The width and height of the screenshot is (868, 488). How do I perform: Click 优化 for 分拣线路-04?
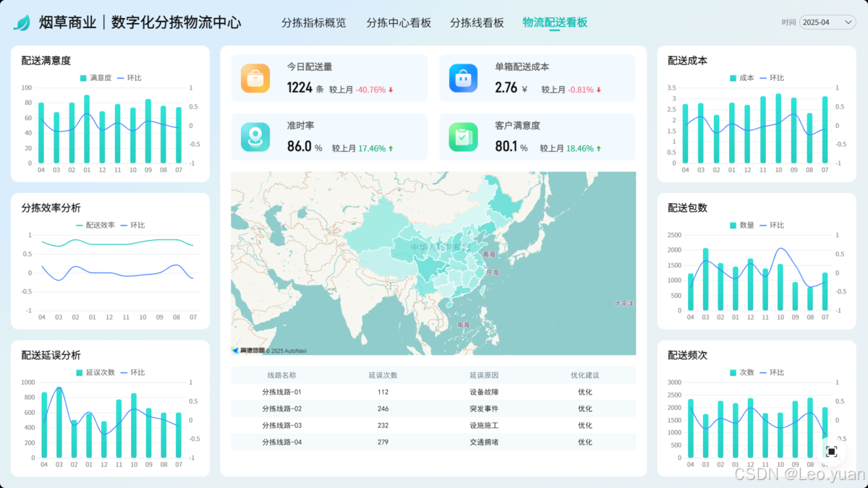tap(585, 442)
